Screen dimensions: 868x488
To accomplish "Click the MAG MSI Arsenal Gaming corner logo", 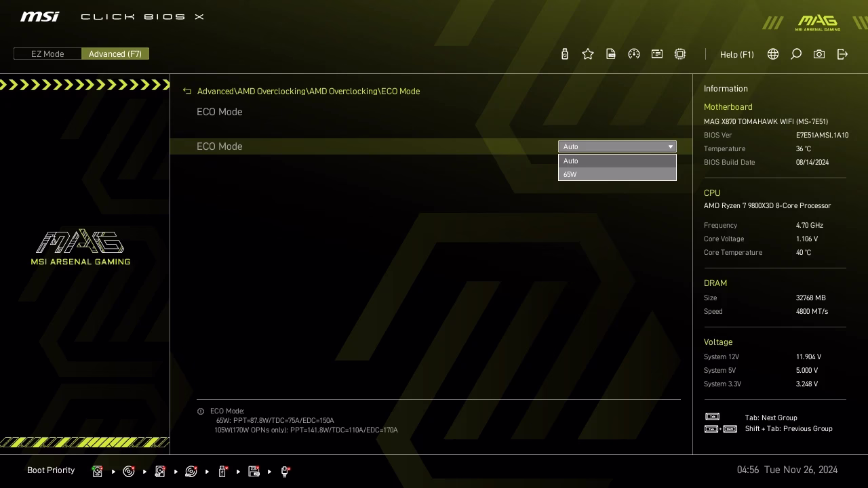I will click(x=818, y=23).
